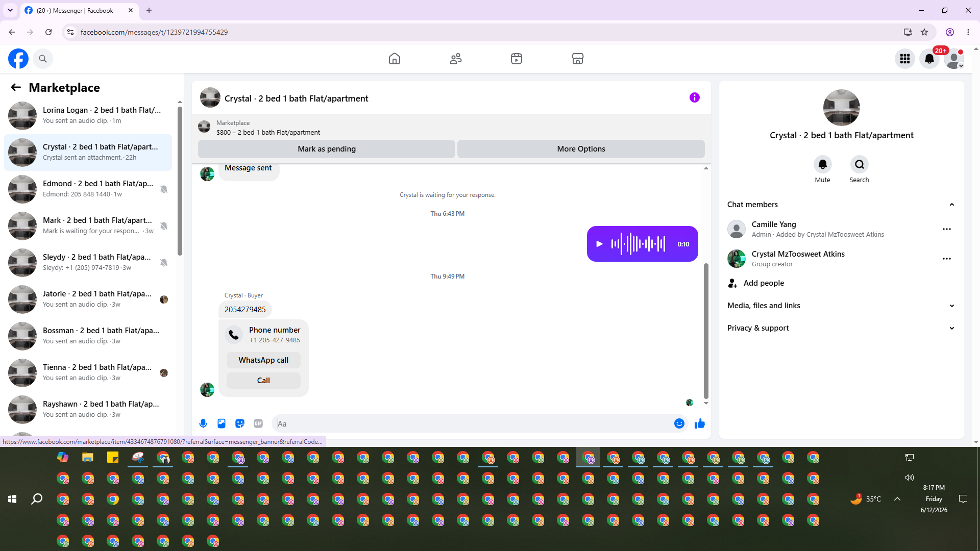The image size is (980, 551).
Task: Click the purple conversation info icon
Action: 695,97
